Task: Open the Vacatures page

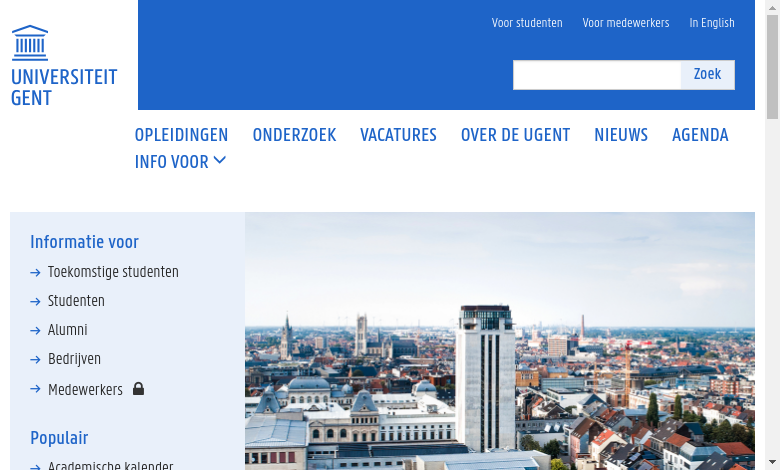Action: tap(398, 135)
